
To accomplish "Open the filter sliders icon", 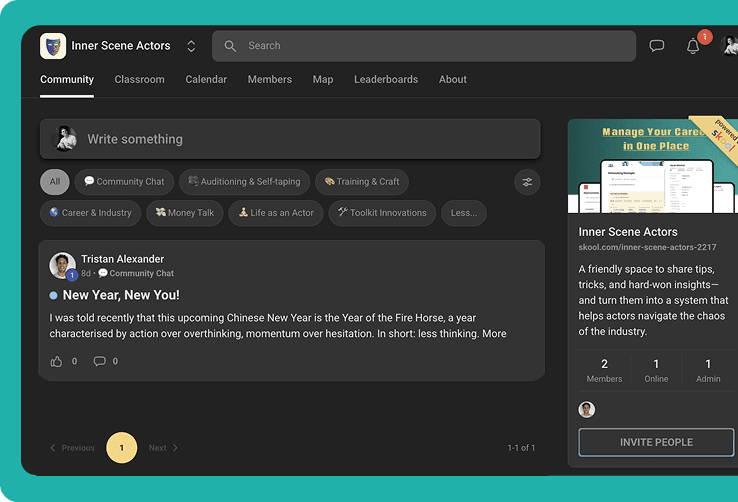I will pyautogui.click(x=527, y=182).
